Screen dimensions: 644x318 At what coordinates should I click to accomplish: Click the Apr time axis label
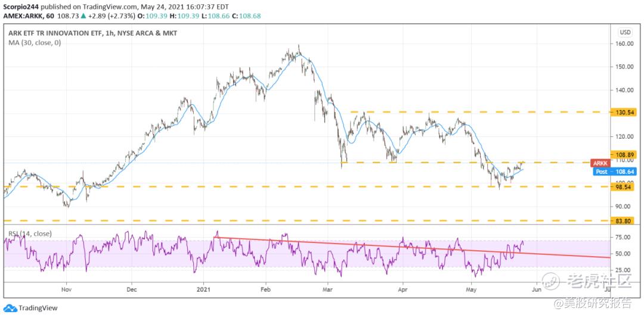(x=402, y=289)
